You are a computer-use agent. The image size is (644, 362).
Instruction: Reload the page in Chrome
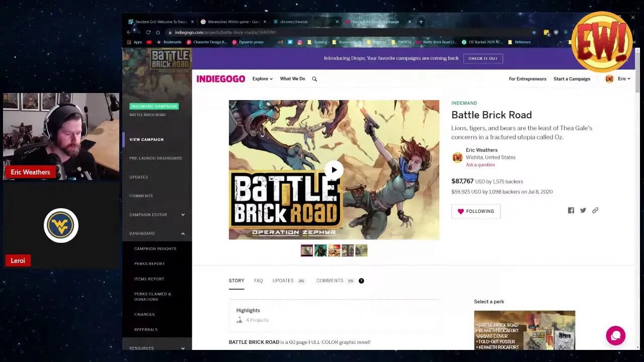coord(148,32)
